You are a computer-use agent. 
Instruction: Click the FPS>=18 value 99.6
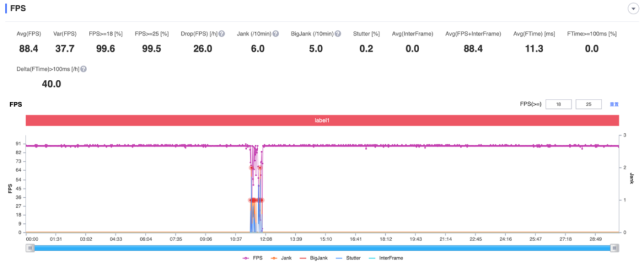pyautogui.click(x=106, y=49)
